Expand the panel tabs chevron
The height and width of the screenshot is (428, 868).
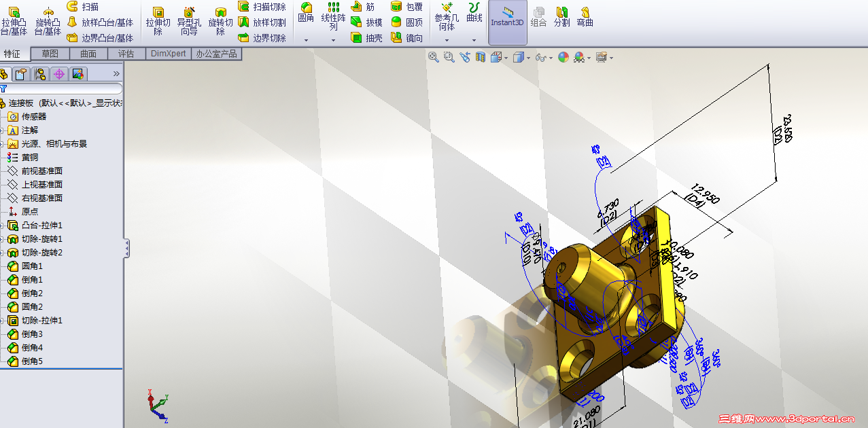click(116, 74)
